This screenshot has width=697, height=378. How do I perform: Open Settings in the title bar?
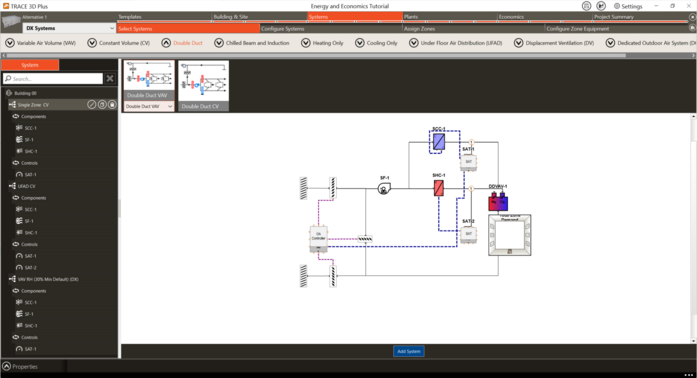click(x=628, y=6)
